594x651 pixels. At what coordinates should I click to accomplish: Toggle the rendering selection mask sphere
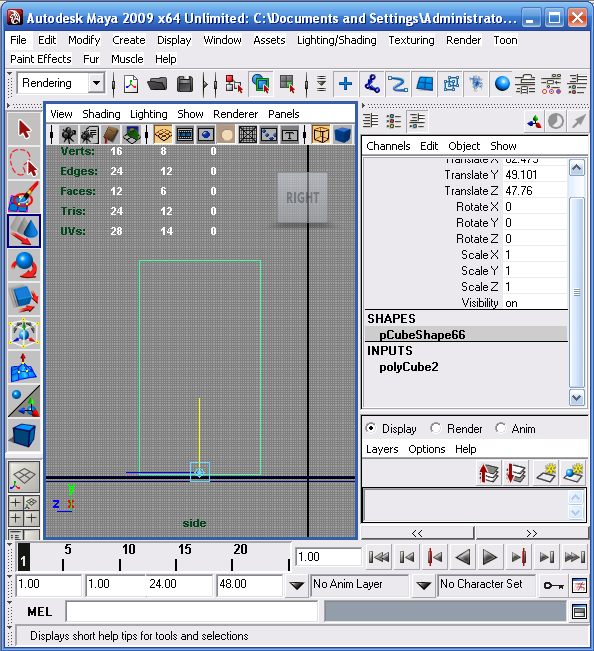pyautogui.click(x=502, y=84)
